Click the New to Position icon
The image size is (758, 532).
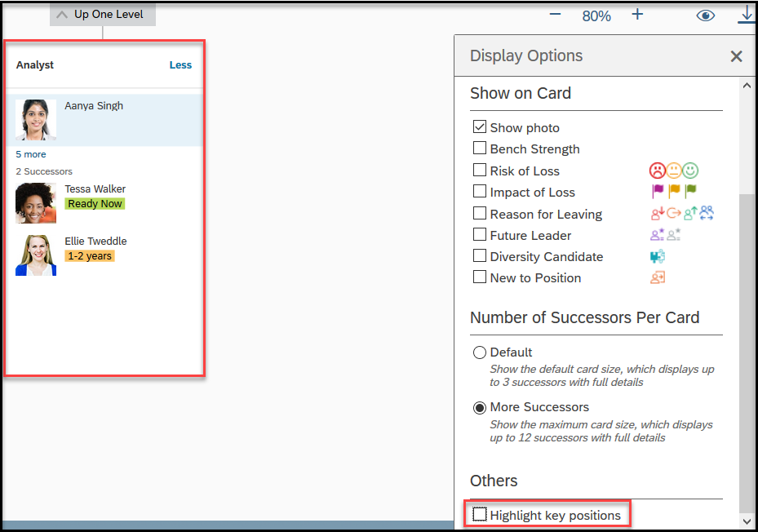[x=658, y=277]
